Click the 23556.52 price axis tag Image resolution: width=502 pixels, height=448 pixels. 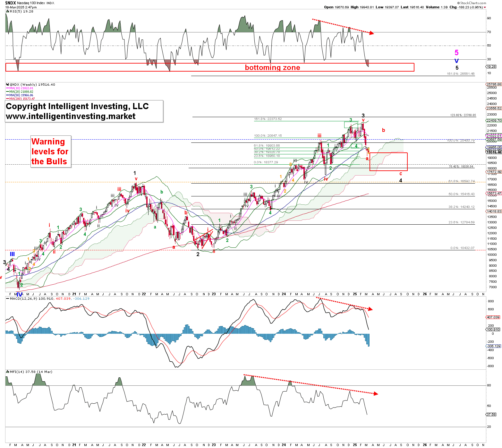494,108
